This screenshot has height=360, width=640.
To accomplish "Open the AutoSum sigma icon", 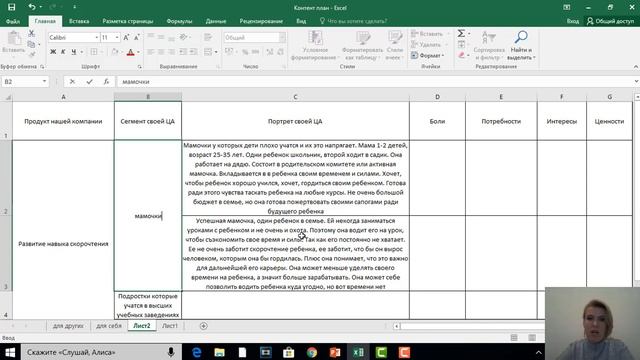I will (461, 33).
